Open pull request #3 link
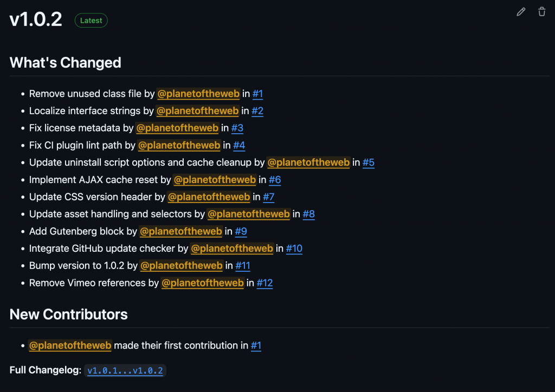The image size is (555, 392). tap(237, 128)
